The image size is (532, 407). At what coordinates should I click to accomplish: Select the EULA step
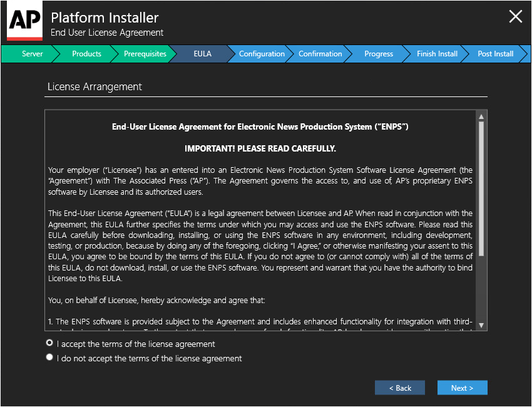[203, 54]
